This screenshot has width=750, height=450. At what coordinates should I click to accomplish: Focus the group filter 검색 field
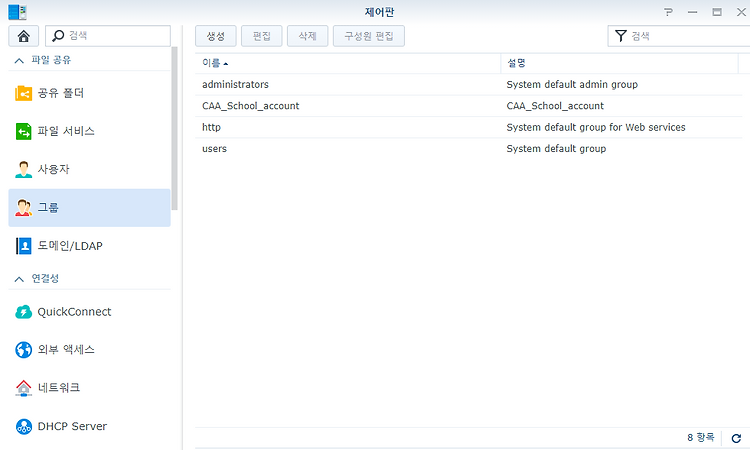[679, 36]
